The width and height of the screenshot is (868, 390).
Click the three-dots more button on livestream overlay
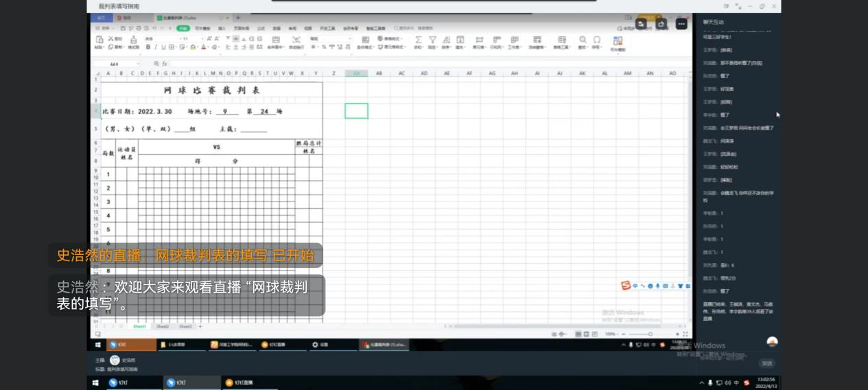coord(681,24)
